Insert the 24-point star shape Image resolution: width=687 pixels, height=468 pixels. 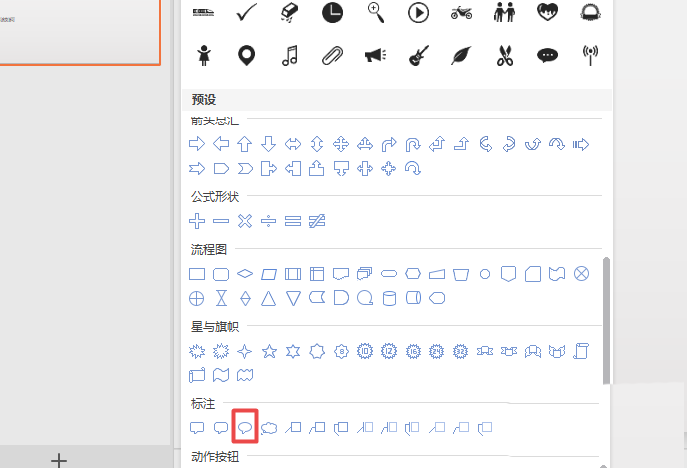click(436, 351)
